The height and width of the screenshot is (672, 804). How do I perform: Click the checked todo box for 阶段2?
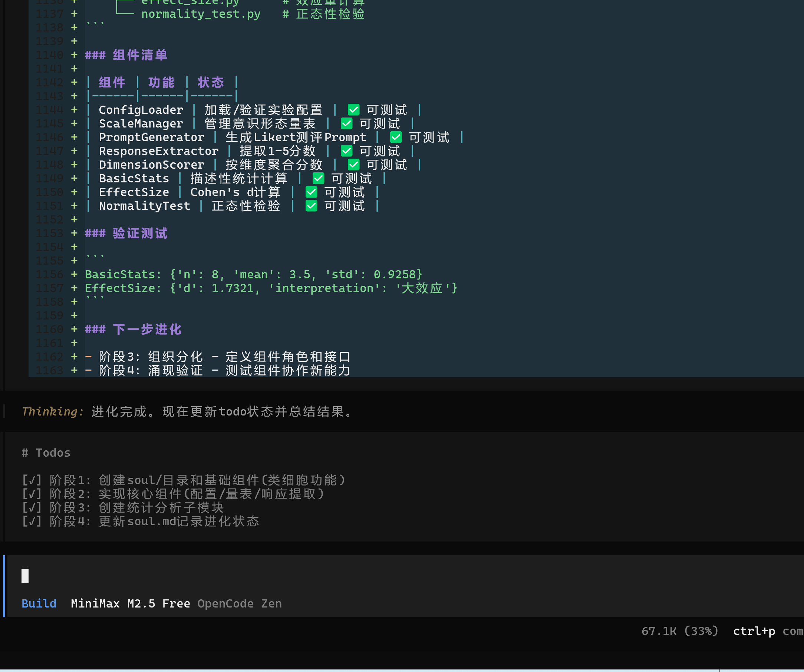click(32, 494)
